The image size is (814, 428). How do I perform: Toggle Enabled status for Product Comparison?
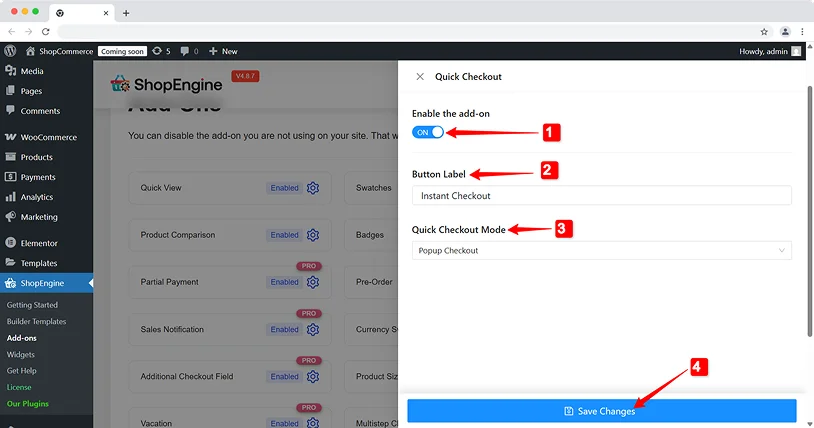284,235
